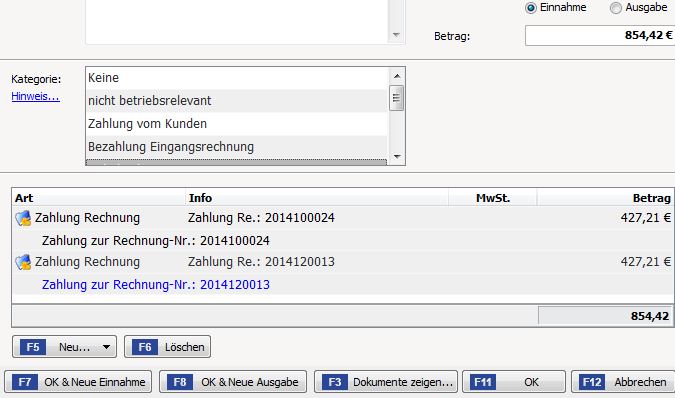675x398 pixels.
Task: Click the F5 Neu... button
Action: click(65, 347)
